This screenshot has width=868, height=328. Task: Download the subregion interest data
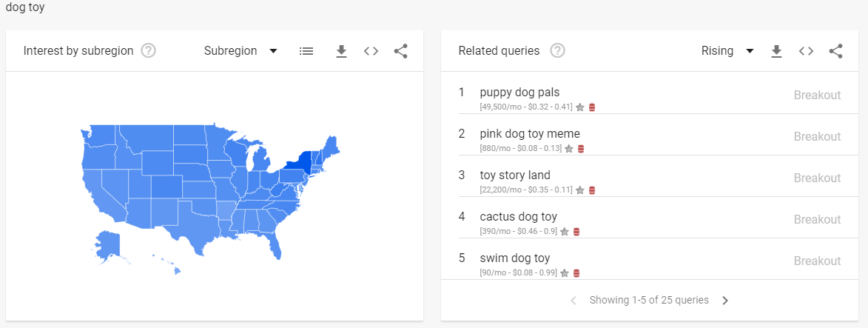[x=342, y=51]
